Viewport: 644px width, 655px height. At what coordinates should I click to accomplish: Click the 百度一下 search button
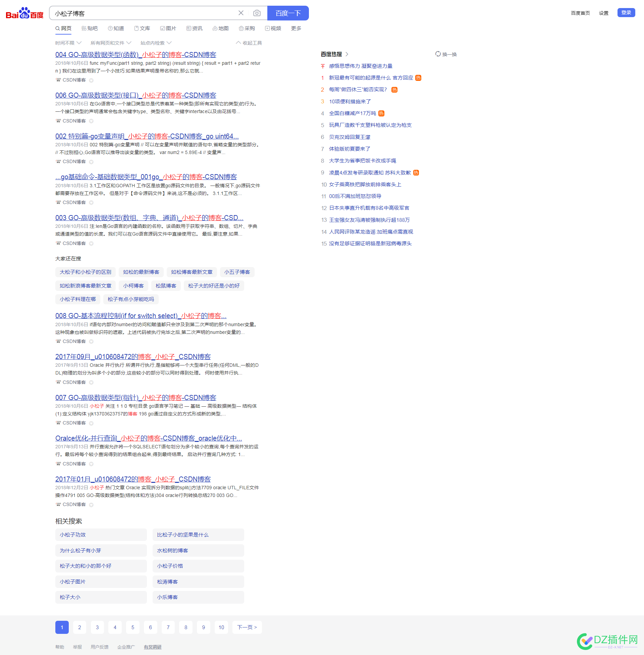coord(288,13)
